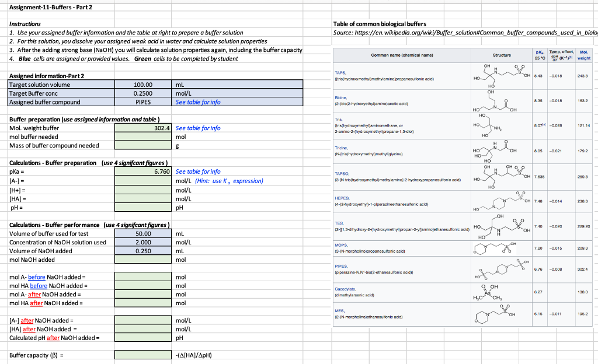Image resolution: width=598 pixels, height=364 pixels.
Task: Click the Tris buffer name in the table
Action: 339,120
